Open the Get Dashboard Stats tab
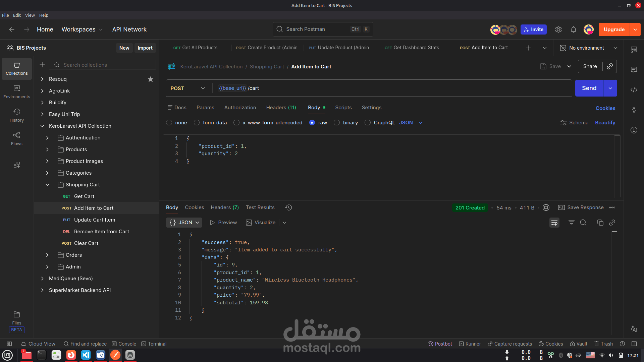 point(412,48)
